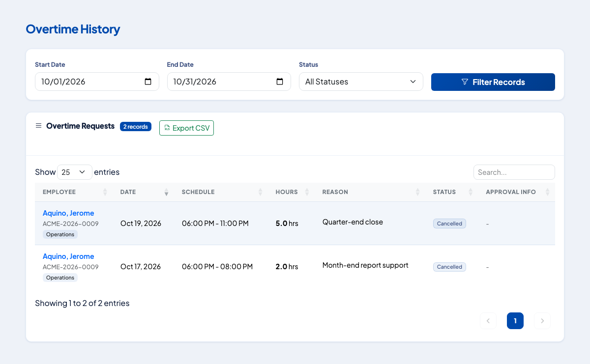Sort by Employee column arrows
Viewport: 590px width, 364px height.
click(x=105, y=192)
